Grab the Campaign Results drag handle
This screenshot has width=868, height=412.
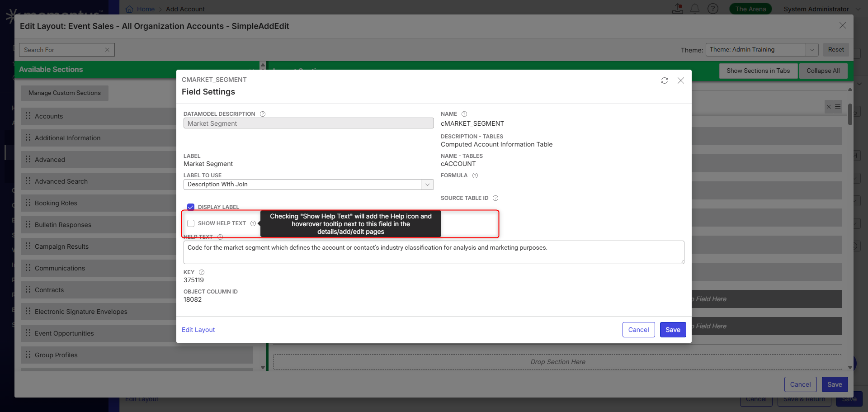pyautogui.click(x=28, y=246)
